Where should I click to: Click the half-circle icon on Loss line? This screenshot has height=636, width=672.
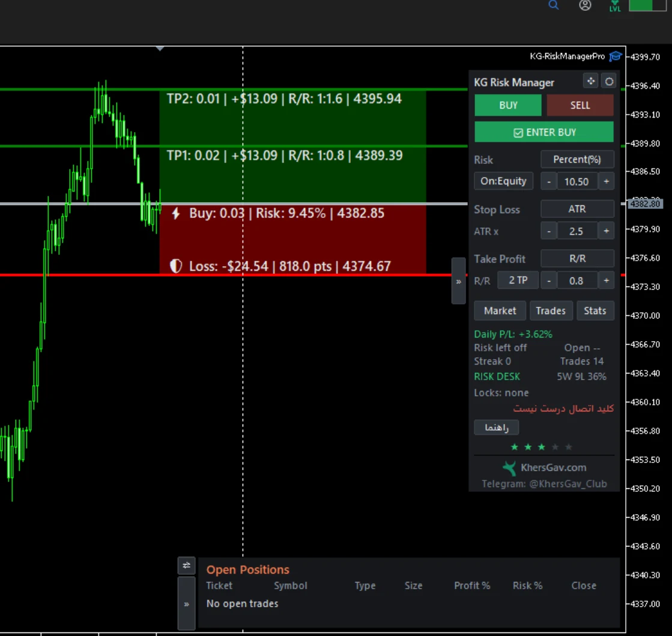point(176,266)
